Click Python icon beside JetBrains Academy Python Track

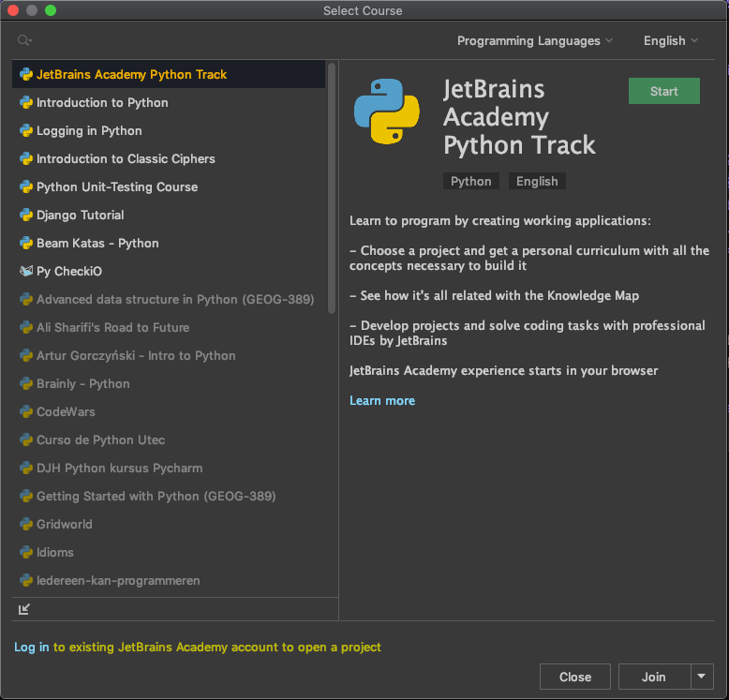(x=26, y=74)
